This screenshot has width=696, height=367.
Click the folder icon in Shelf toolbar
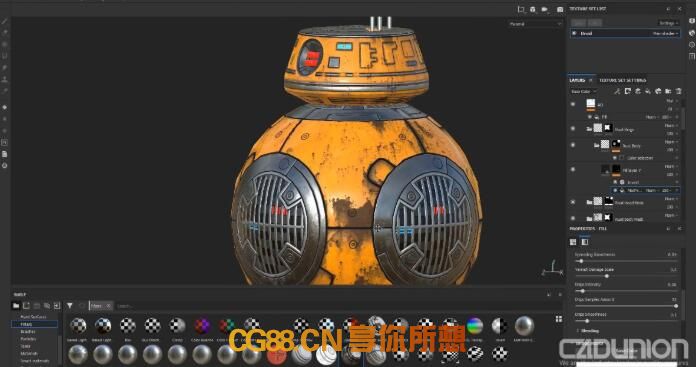(16, 306)
